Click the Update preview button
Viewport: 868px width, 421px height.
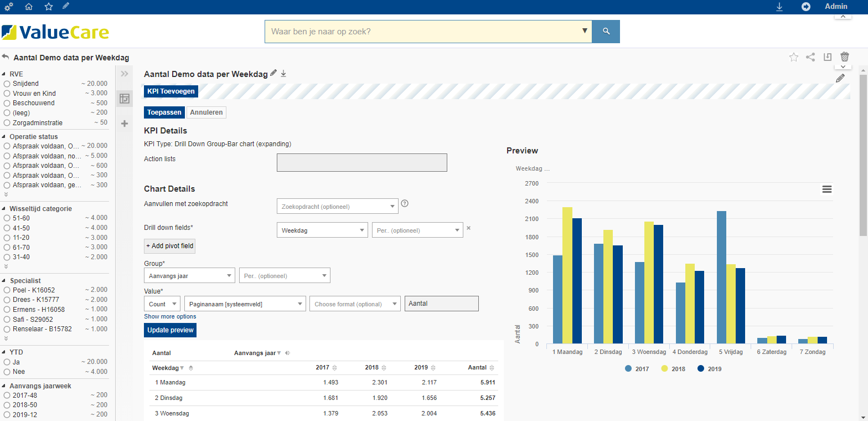click(x=170, y=330)
